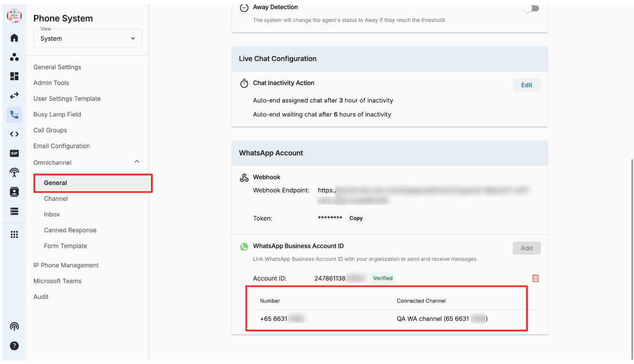Click the Away Detection minus-circle icon
The image size is (634, 364).
coord(244,8)
